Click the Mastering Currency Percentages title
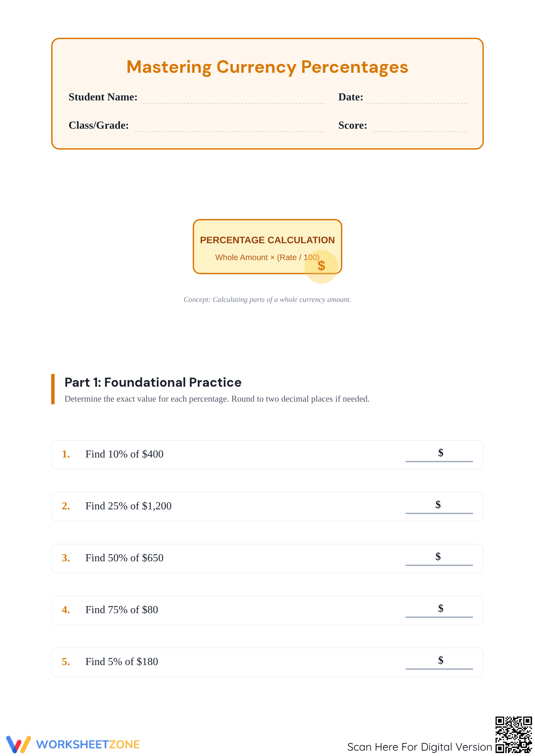Screen dimensions: 535x756 tap(267, 67)
